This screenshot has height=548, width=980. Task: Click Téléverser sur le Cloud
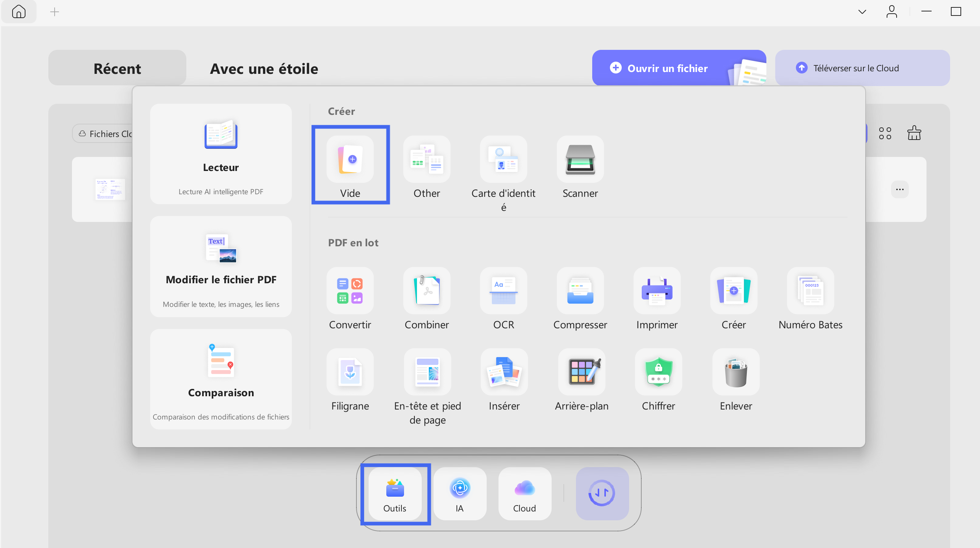(862, 68)
